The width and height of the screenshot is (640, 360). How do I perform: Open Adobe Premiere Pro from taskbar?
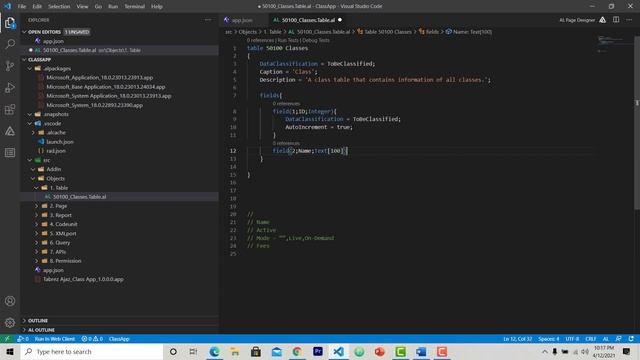pos(318,351)
